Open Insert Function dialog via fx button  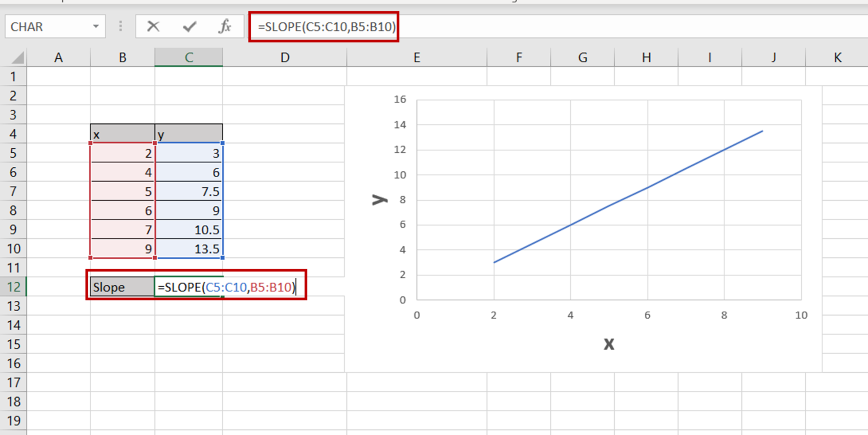tap(225, 26)
